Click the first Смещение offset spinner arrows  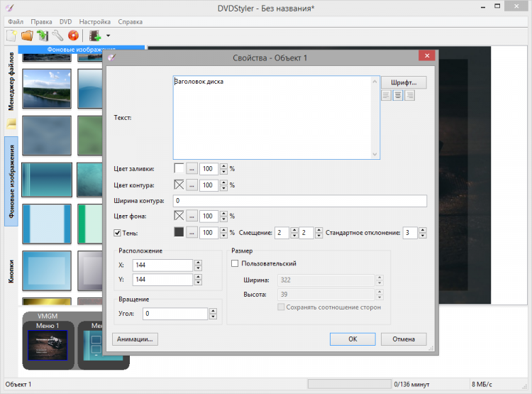click(x=294, y=233)
